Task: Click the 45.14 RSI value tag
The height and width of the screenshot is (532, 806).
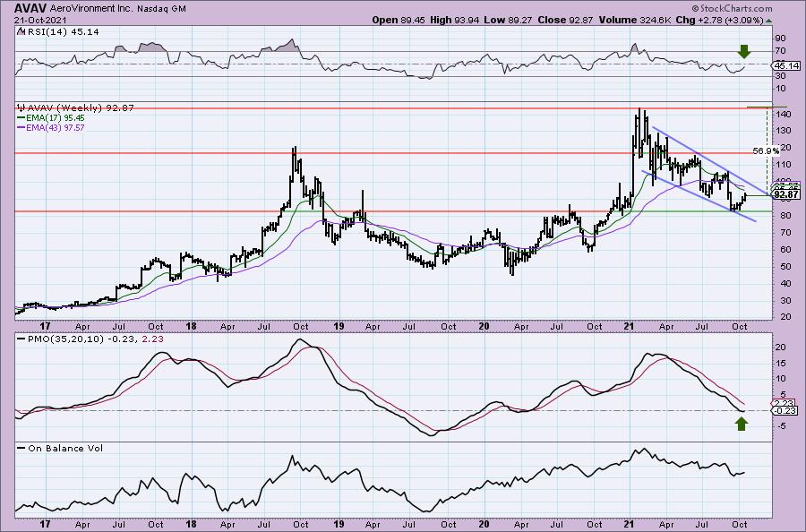Action: pyautogui.click(x=786, y=65)
